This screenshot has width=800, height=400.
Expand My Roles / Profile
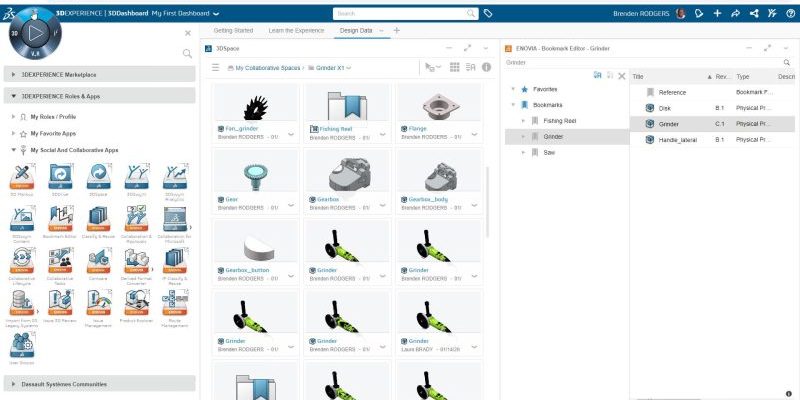click(13, 117)
